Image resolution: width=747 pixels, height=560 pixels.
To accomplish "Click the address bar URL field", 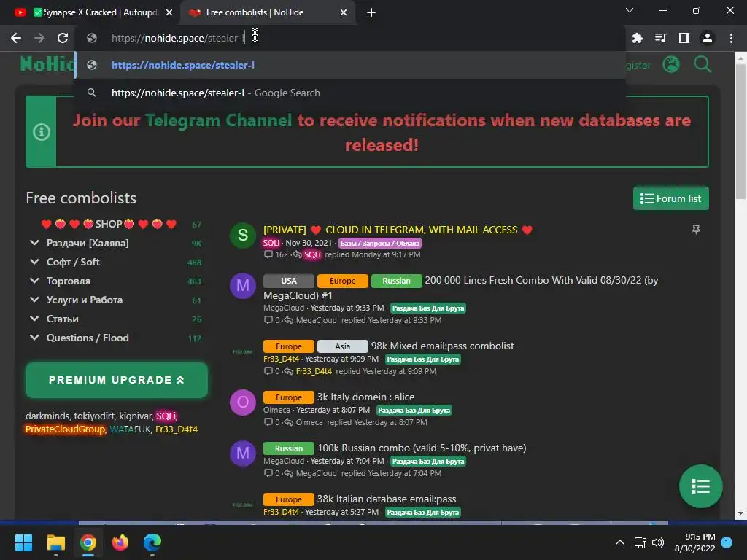I will tap(350, 38).
